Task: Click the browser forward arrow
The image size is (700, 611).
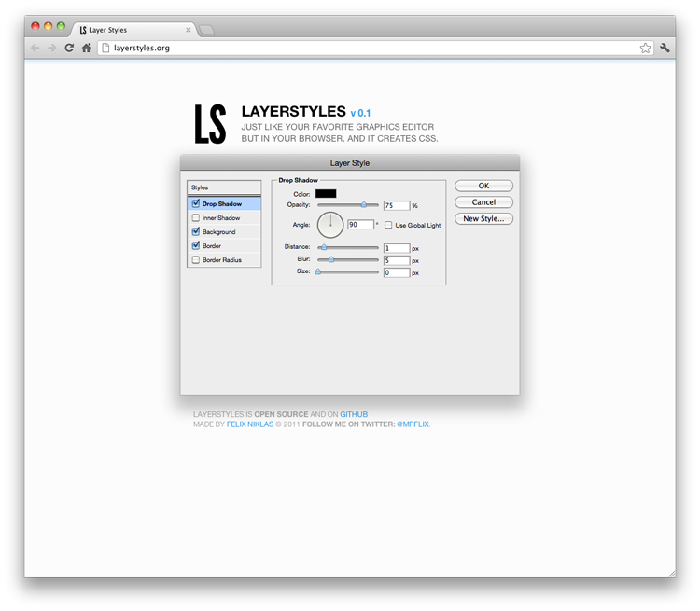Action: [52, 48]
